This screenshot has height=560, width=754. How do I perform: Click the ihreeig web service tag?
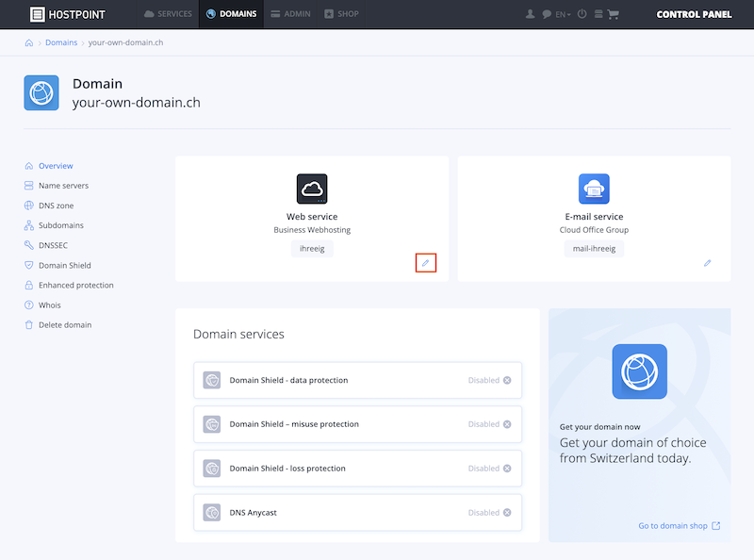tap(312, 249)
